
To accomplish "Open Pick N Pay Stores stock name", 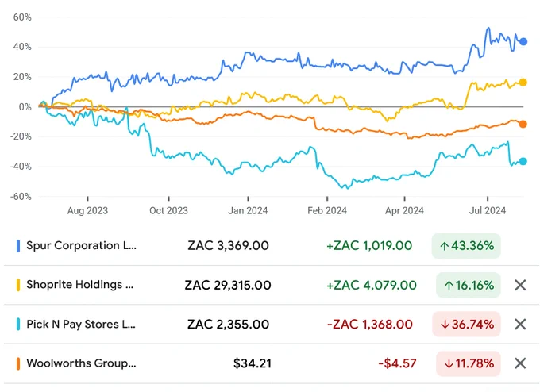I will click(x=81, y=325).
